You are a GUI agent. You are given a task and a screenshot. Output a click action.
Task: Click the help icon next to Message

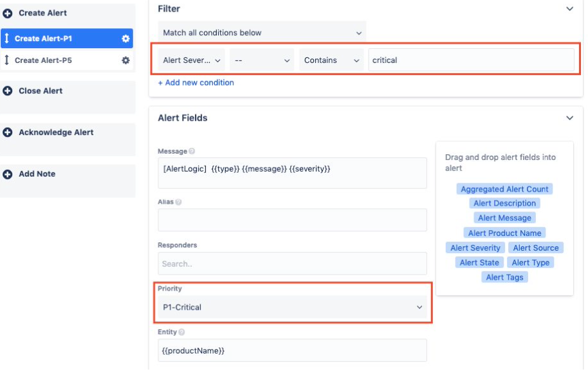pyautogui.click(x=192, y=152)
